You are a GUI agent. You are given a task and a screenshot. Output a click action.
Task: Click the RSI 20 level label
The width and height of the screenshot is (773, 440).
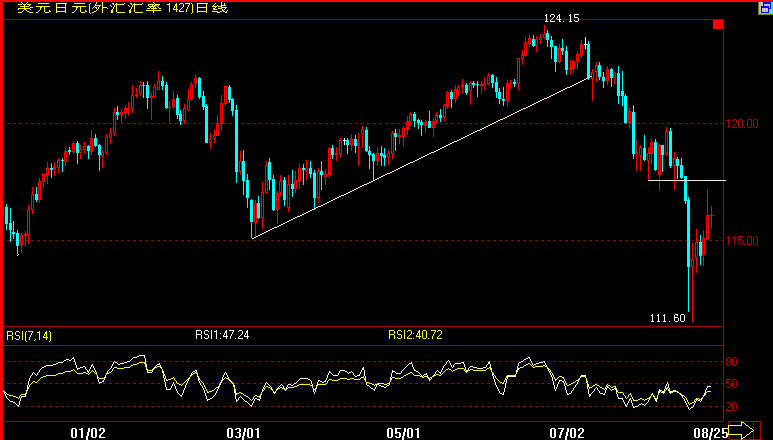pos(732,406)
